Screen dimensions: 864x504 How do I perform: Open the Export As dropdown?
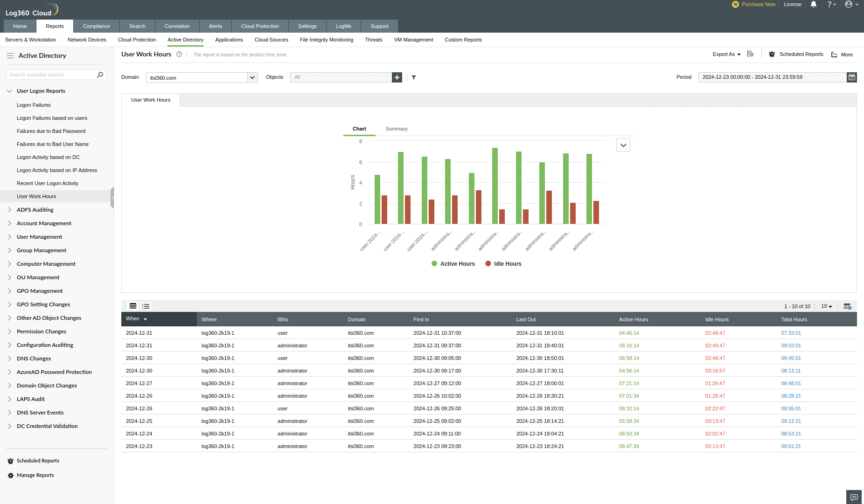[x=726, y=55]
